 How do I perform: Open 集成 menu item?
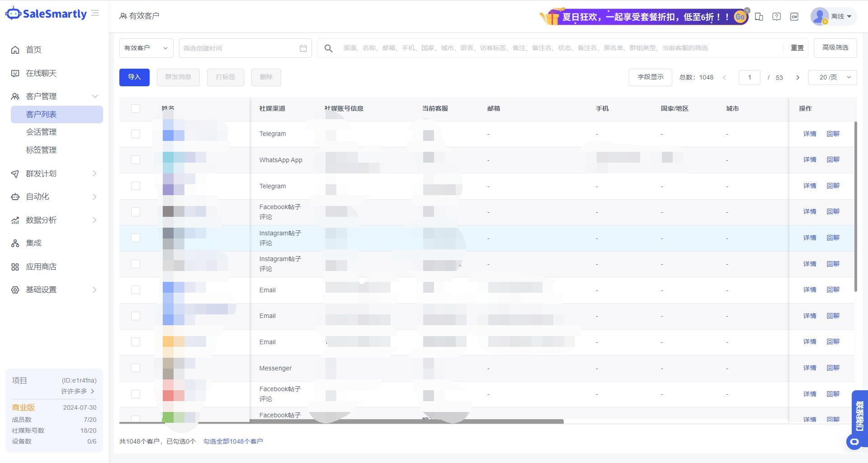(x=33, y=243)
